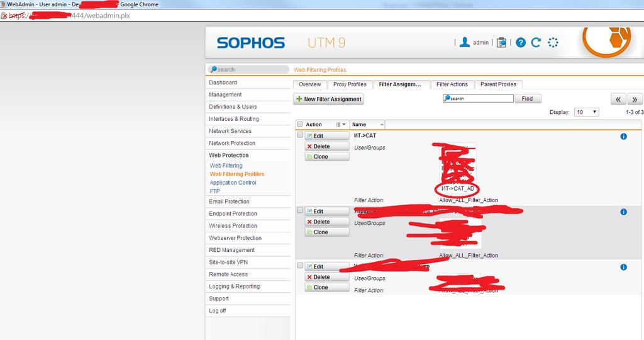Click the dotted circle activity icon
The height and width of the screenshot is (340, 644).
(553, 42)
